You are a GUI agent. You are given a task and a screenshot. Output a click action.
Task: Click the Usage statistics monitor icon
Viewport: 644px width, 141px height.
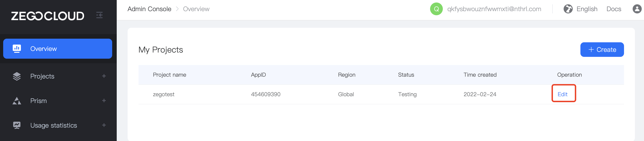pyautogui.click(x=17, y=125)
